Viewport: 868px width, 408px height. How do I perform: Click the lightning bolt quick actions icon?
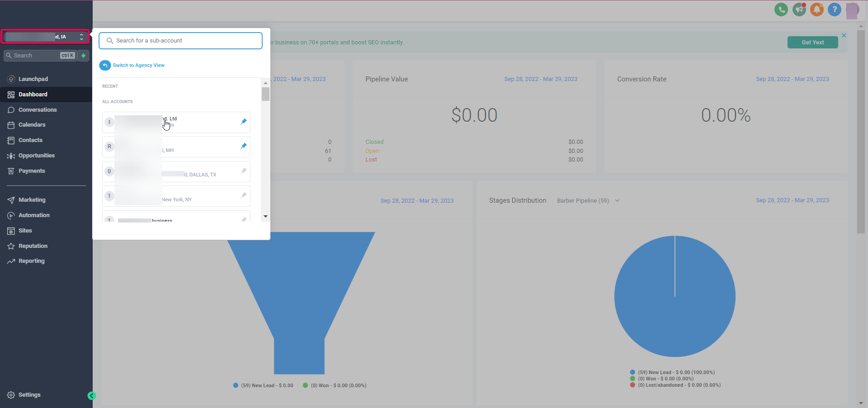tap(83, 56)
